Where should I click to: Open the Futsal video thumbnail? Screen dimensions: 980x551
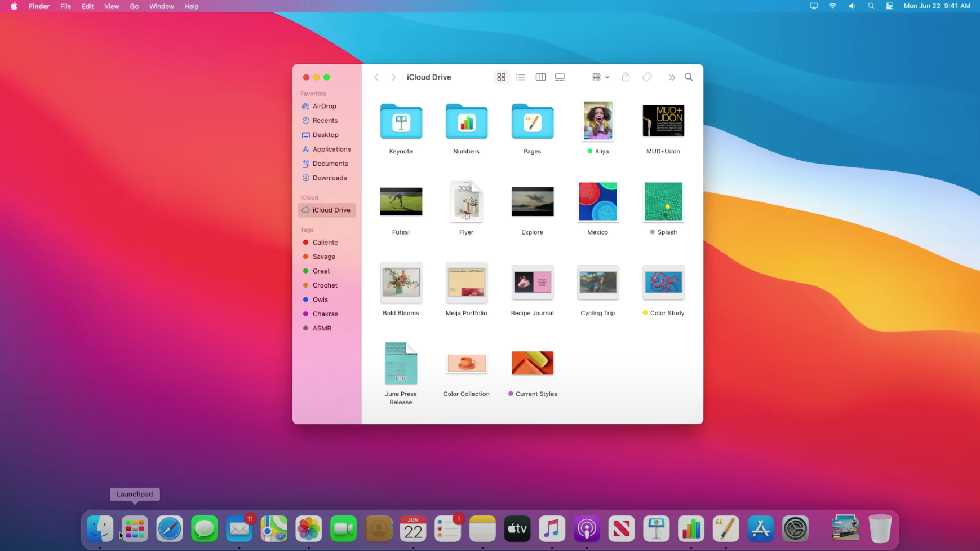tap(400, 201)
